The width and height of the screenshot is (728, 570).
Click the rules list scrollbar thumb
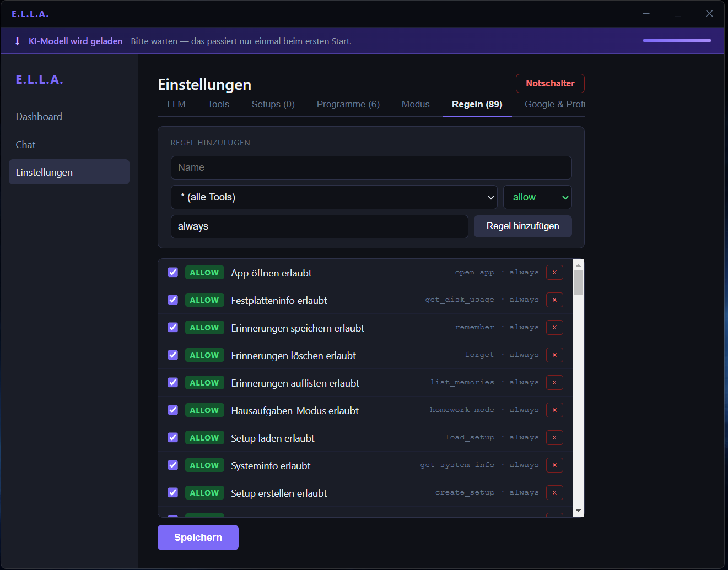click(x=578, y=283)
